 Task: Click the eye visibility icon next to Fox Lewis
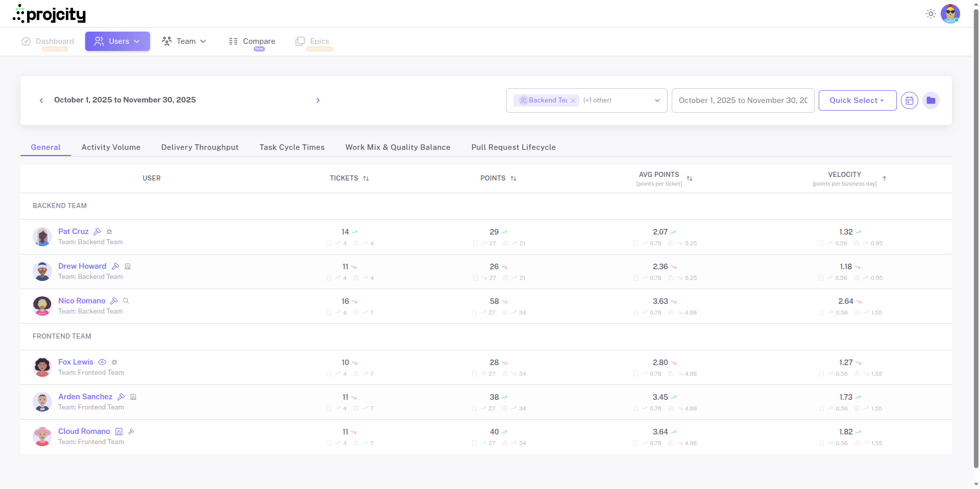coord(102,362)
